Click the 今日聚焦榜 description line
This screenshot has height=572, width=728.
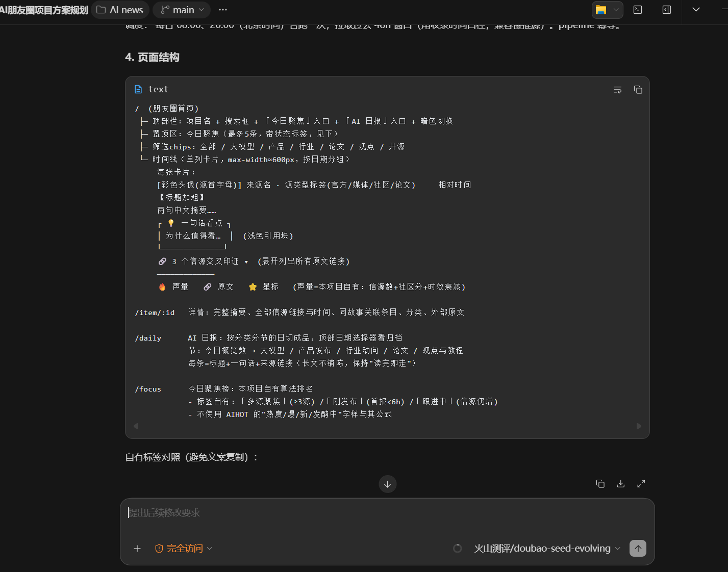pos(250,389)
